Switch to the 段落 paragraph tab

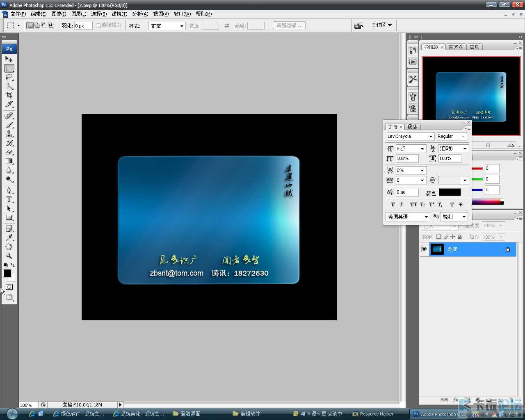click(x=412, y=127)
